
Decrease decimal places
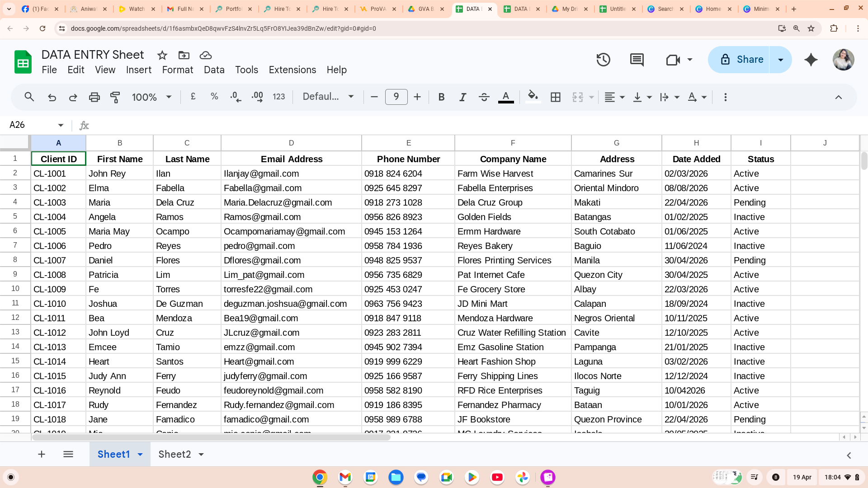tap(236, 97)
